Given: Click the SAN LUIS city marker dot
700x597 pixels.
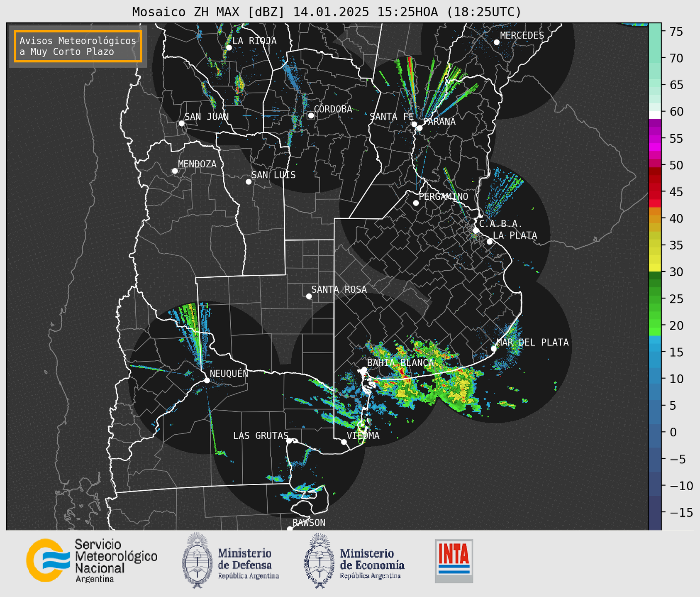Looking at the screenshot, I should [x=249, y=182].
